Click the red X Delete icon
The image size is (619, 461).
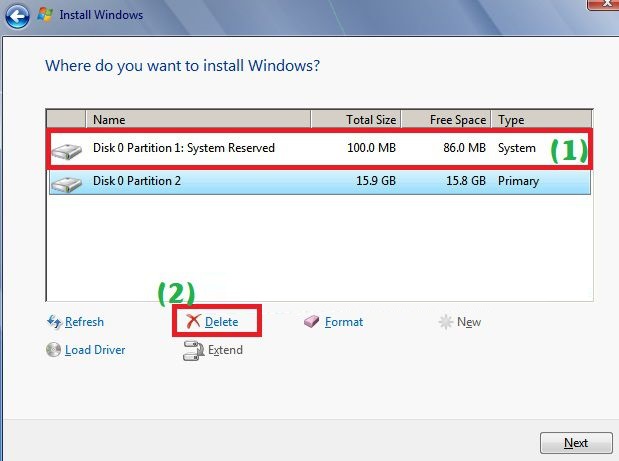tap(193, 322)
